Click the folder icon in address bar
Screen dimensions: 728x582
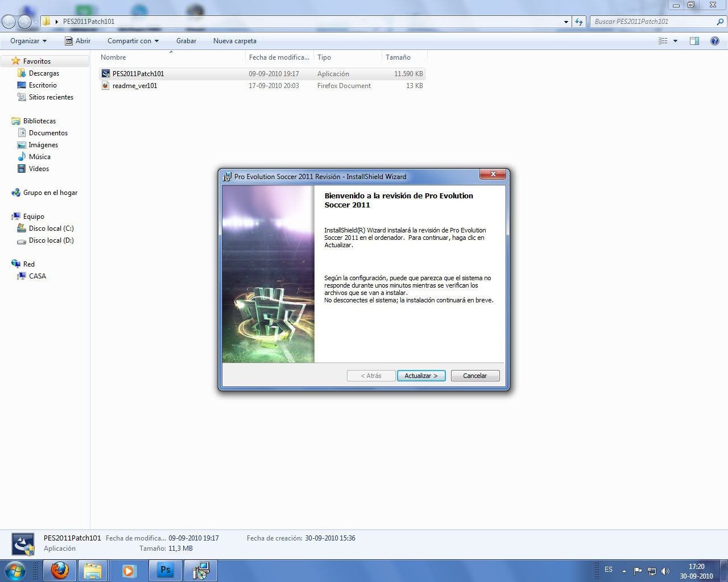[x=47, y=22]
